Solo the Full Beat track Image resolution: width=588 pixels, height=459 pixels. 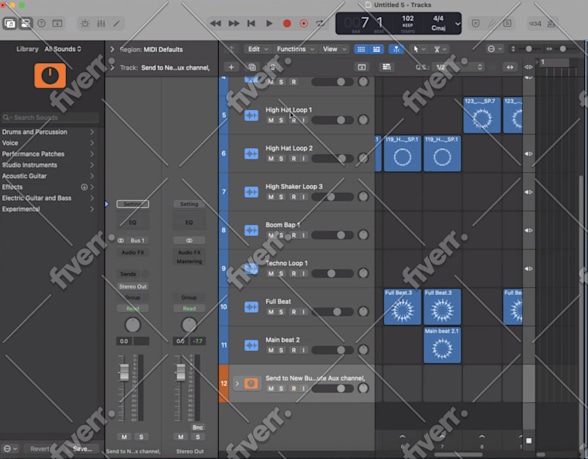click(x=281, y=312)
